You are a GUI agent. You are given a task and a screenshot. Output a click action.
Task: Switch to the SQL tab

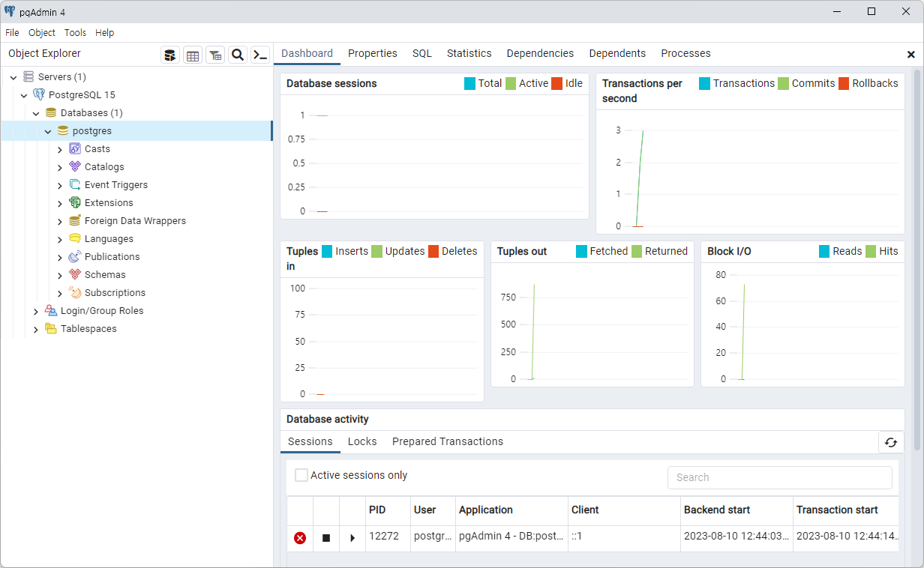click(422, 54)
